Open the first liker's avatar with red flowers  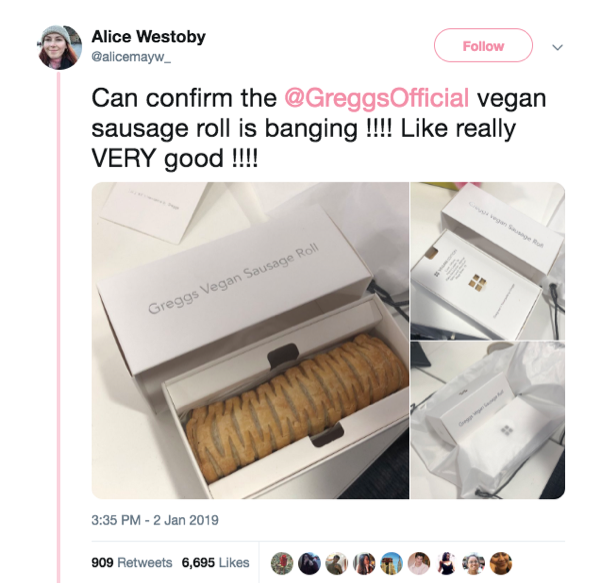click(282, 563)
